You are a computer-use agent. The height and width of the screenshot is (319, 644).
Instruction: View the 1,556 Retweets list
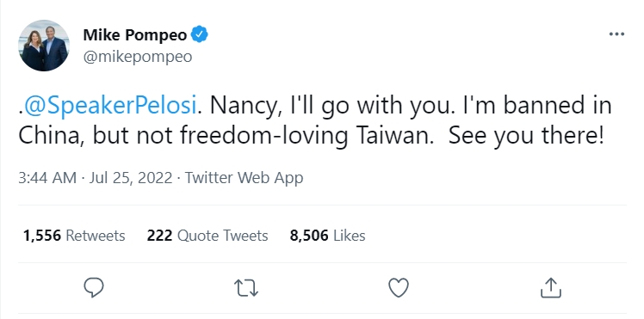pyautogui.click(x=74, y=236)
